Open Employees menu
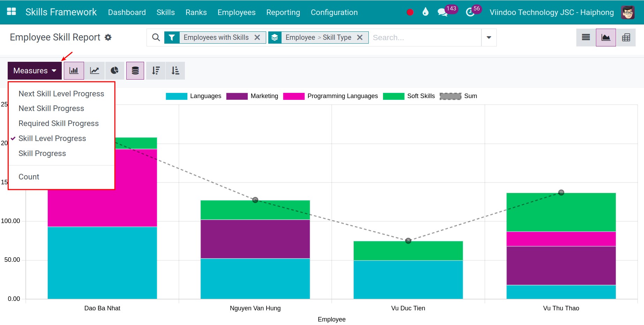 pyautogui.click(x=237, y=12)
